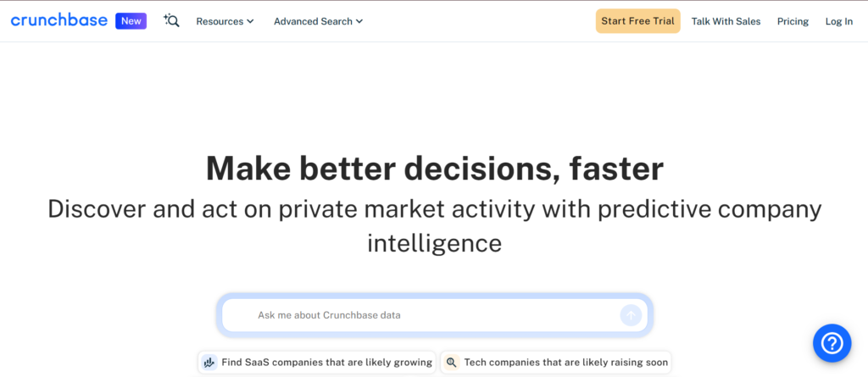Viewport: 868px width, 377px height.
Task: Click the Crunchbase logo
Action: (x=58, y=20)
